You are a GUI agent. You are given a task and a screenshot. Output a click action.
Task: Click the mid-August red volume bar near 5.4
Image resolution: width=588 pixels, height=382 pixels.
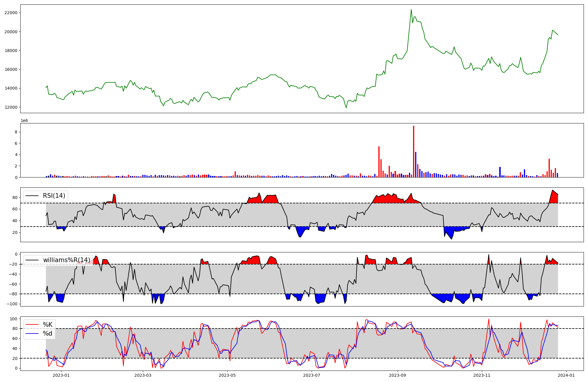[x=379, y=162]
